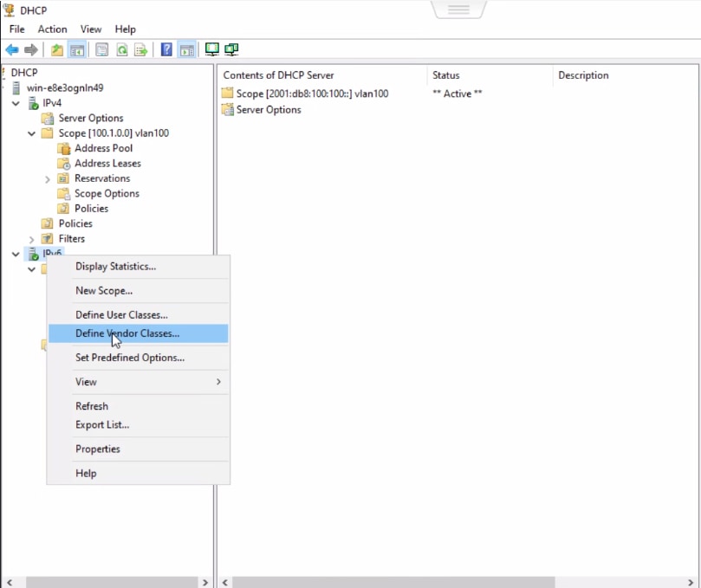Open the View submenu in the context menu
This screenshot has width=701, height=588.
(86, 382)
